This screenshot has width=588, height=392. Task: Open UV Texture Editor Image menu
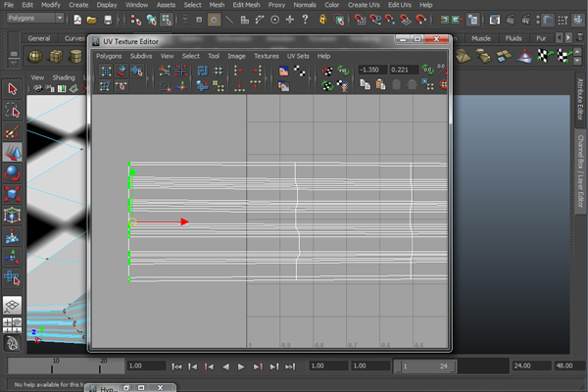tap(236, 56)
